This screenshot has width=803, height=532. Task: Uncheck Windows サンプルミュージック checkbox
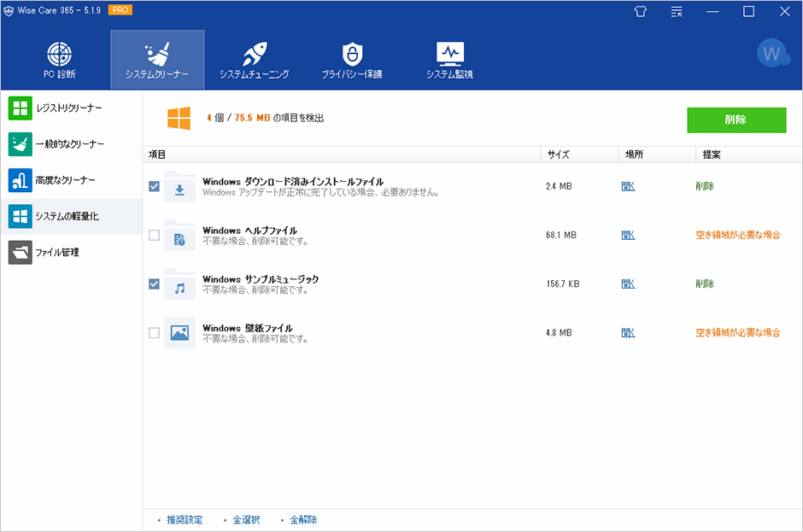click(x=154, y=284)
